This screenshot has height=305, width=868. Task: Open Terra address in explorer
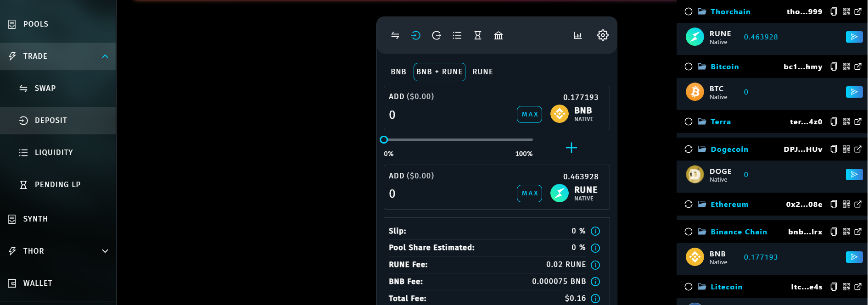coord(858,122)
